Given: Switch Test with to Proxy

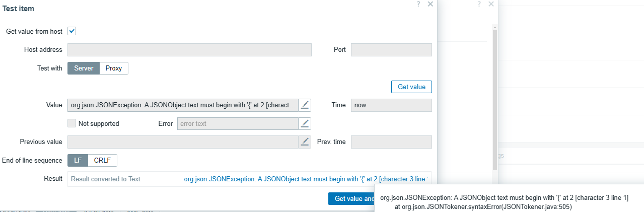Looking at the screenshot, I should (114, 68).
